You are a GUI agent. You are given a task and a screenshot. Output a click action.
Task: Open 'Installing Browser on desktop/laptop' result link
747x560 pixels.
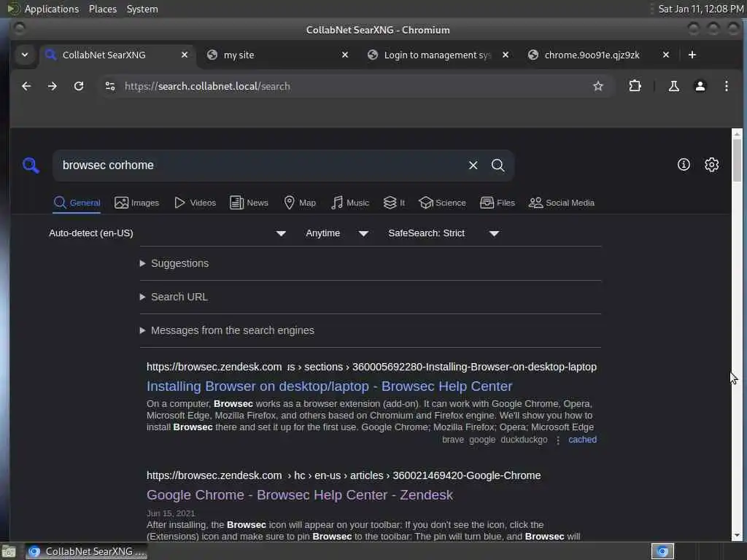click(x=330, y=386)
